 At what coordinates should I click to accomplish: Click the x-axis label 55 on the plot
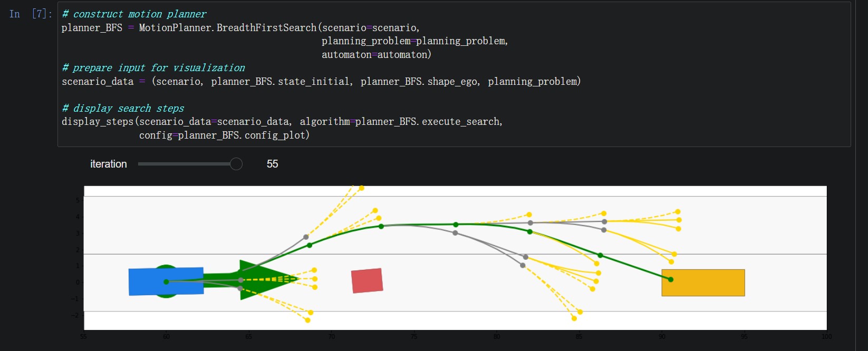pyautogui.click(x=83, y=336)
